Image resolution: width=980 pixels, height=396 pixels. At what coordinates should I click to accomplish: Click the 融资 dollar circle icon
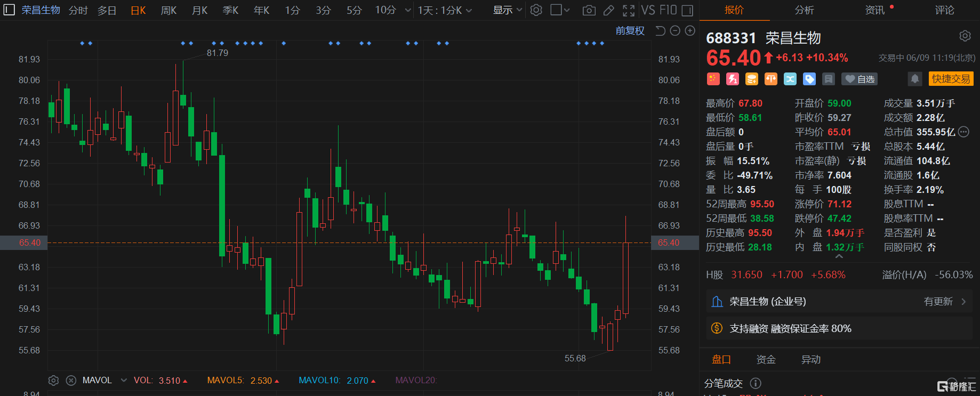pos(717,328)
